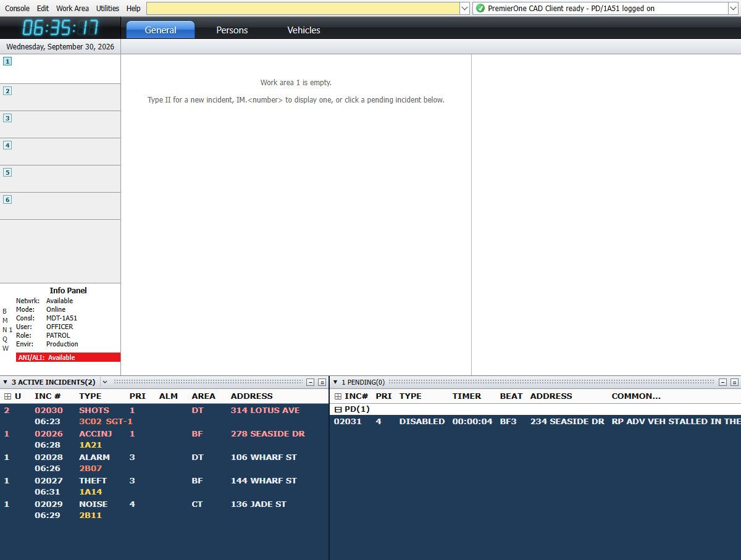Sort pending incidents by TIMER column
Screen dimensions: 741x560
click(x=467, y=396)
